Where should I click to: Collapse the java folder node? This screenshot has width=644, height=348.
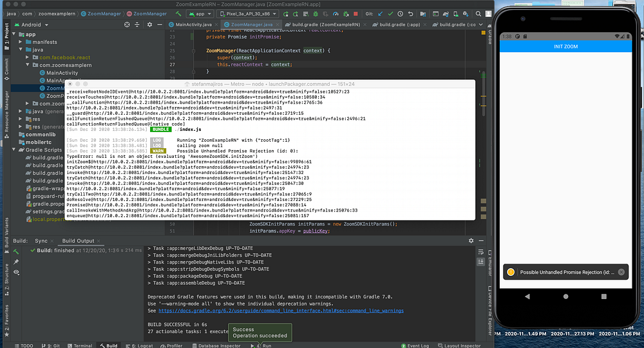[21, 50]
